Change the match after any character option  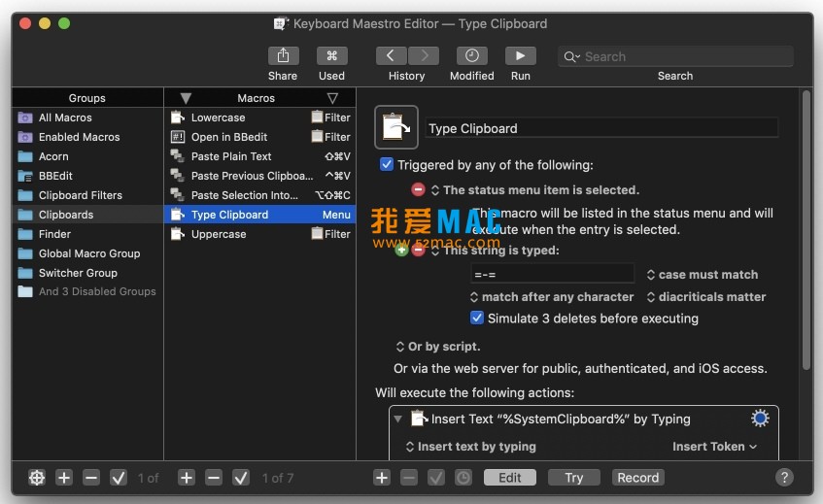pos(552,297)
